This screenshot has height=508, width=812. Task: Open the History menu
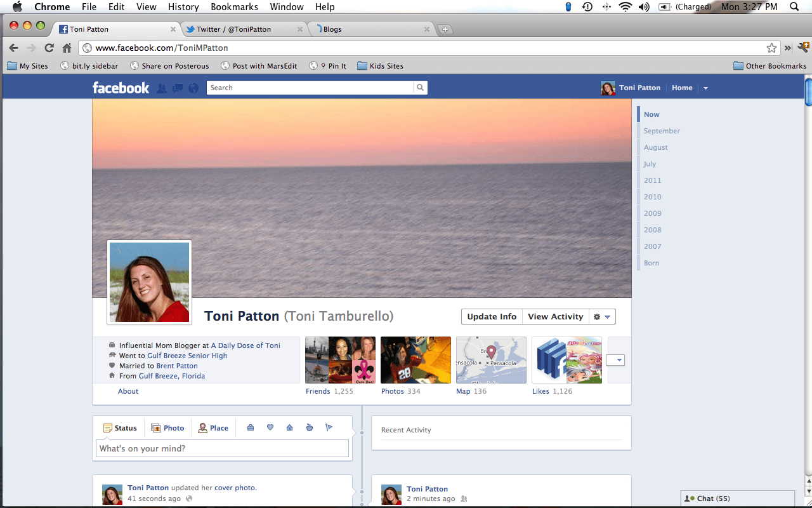183,7
